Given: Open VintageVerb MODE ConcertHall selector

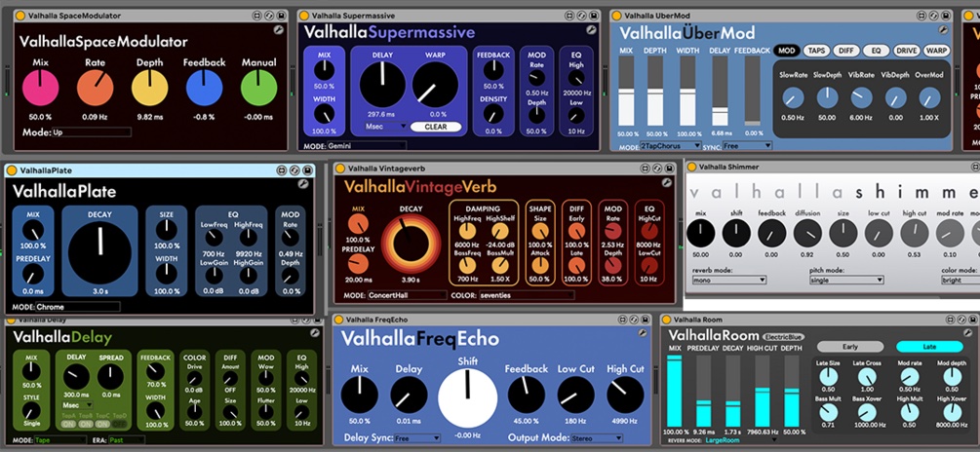Looking at the screenshot, I should pos(407,295).
